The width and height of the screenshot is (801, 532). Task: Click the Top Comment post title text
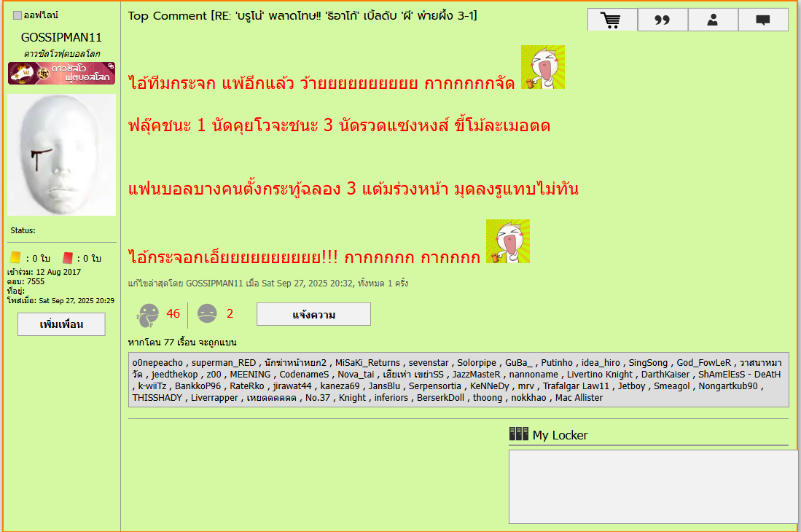tap(302, 16)
